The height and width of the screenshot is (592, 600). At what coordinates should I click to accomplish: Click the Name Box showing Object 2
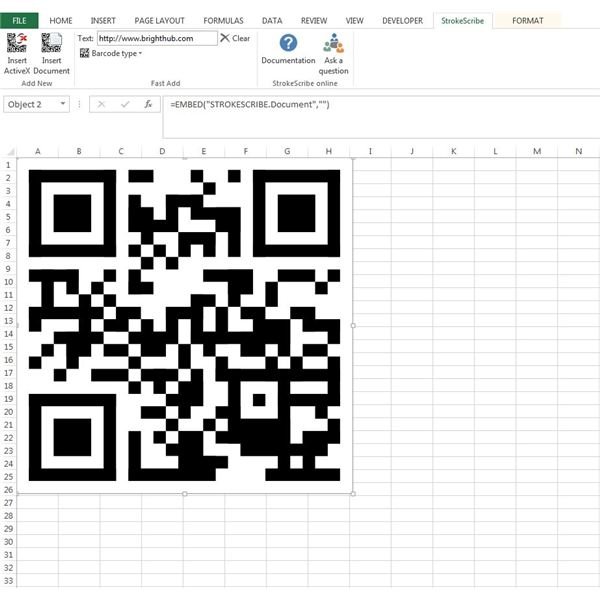click(36, 104)
